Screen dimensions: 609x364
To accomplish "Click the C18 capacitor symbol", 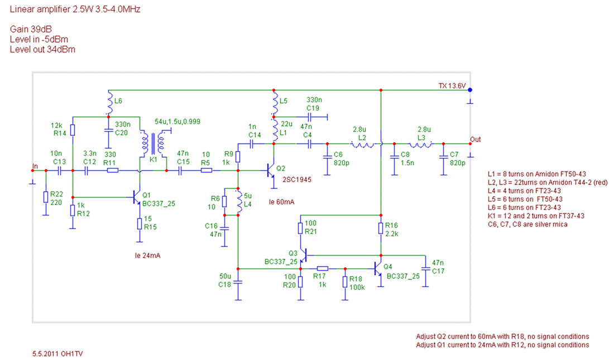I will point(238,282).
